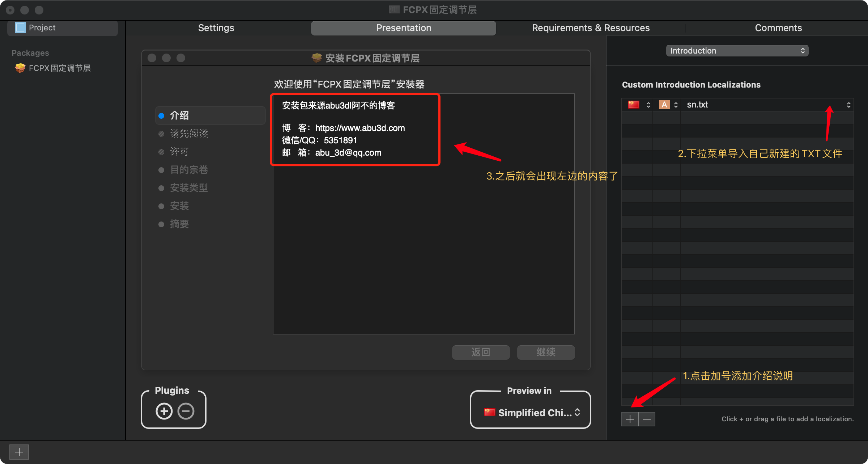This screenshot has width=868, height=464.
Task: Select the 介绍 installer step
Action: tap(210, 115)
